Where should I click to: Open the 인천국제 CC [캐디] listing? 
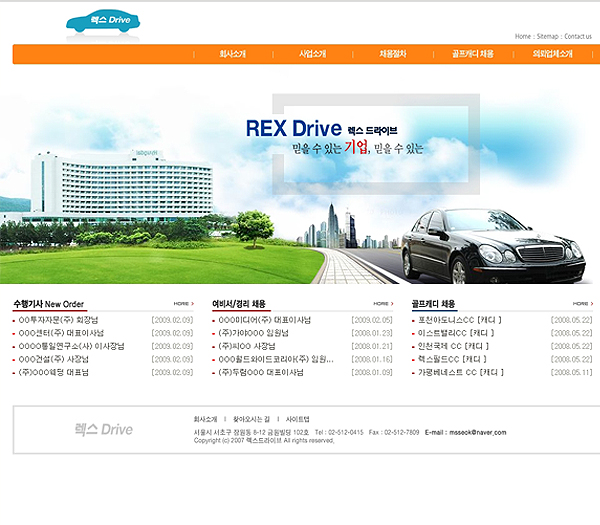point(453,346)
